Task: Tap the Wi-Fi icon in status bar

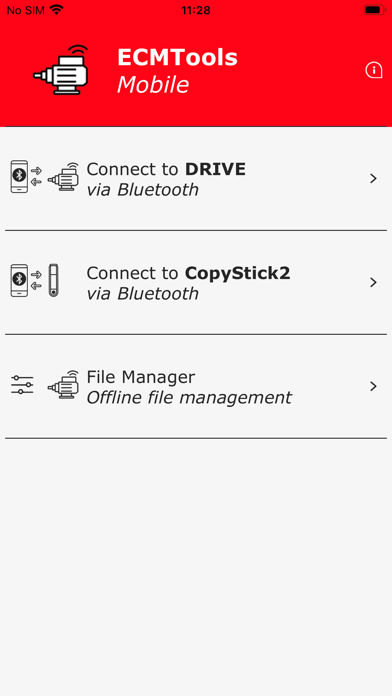Action: [56, 9]
